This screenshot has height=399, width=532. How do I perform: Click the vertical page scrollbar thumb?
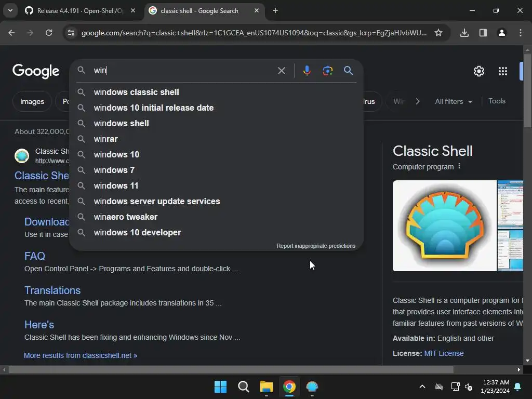coord(527,90)
